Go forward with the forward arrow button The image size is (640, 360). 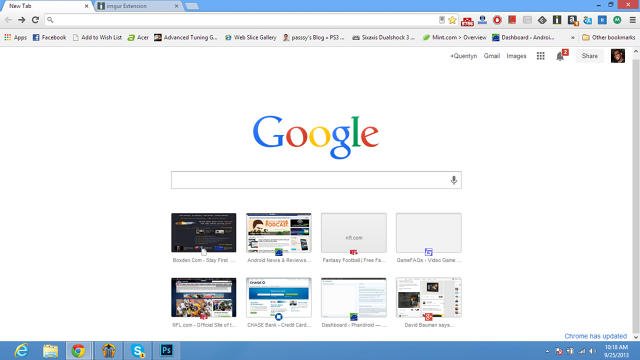click(22, 20)
